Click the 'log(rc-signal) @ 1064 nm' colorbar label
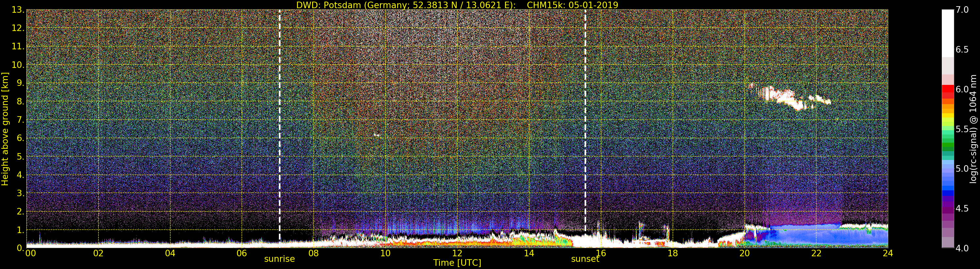 [x=973, y=129]
